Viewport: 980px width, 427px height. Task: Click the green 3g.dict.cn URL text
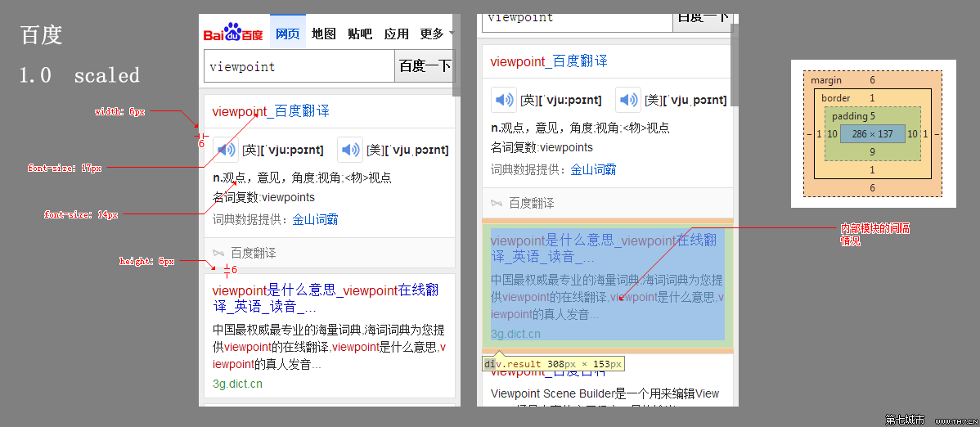[237, 384]
